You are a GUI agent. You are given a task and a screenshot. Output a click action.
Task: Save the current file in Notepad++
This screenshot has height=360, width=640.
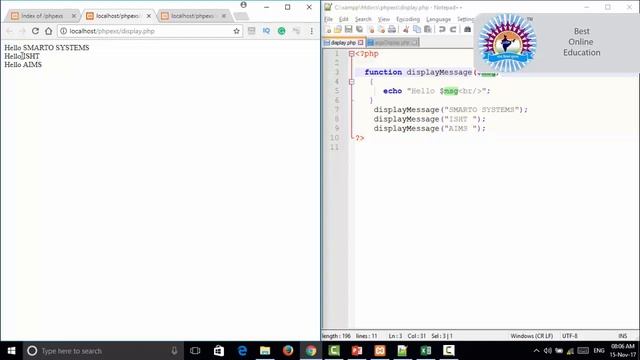(x=348, y=29)
